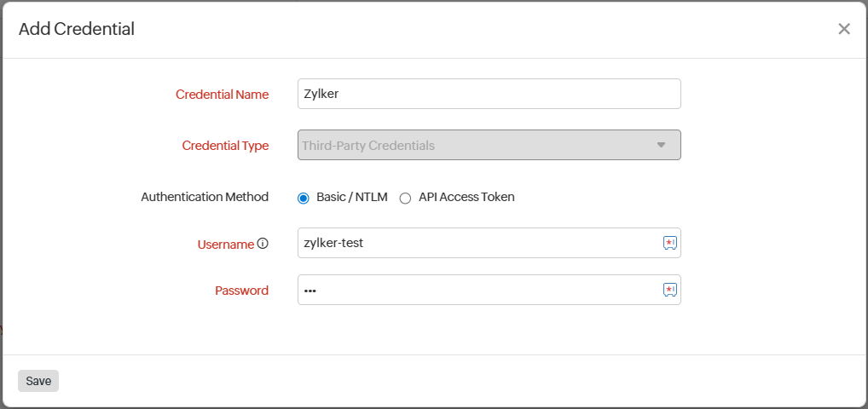Click the autofill icon in Username field
Screen dimensions: 868x409
point(669,243)
